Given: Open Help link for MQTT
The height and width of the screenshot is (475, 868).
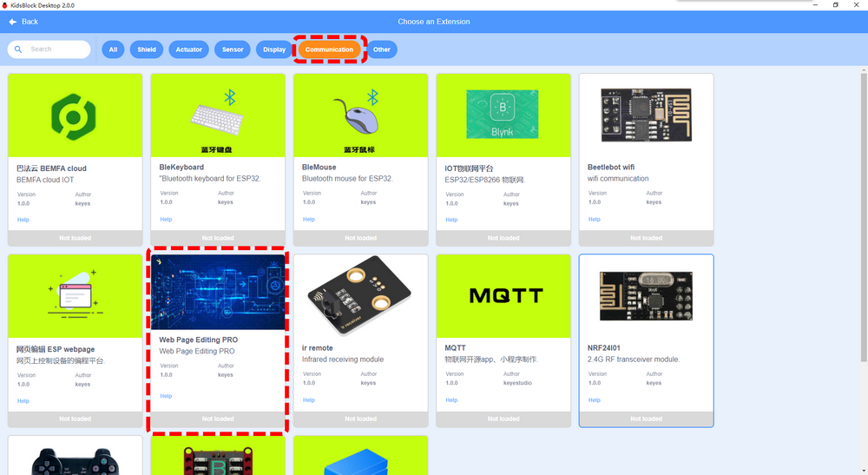Looking at the screenshot, I should 451,399.
